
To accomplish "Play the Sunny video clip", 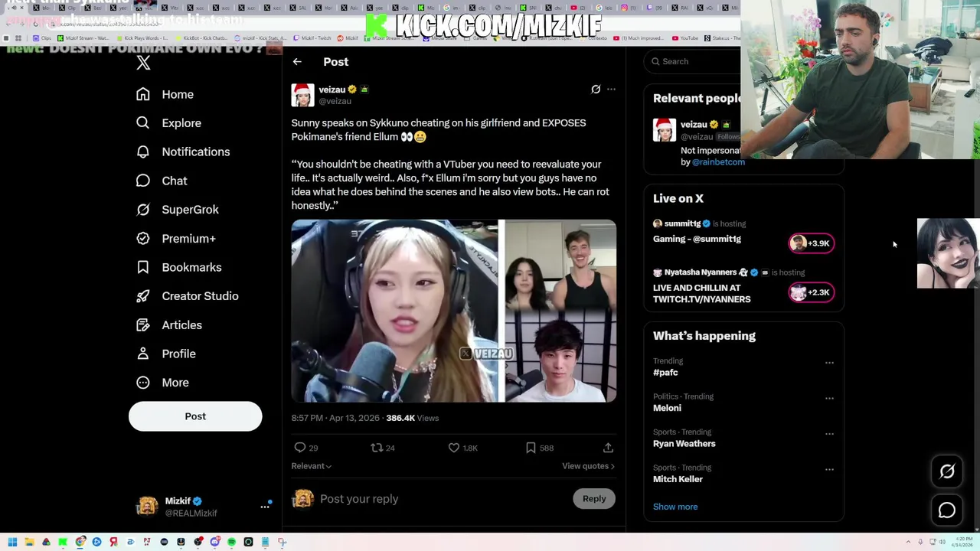I will click(454, 311).
